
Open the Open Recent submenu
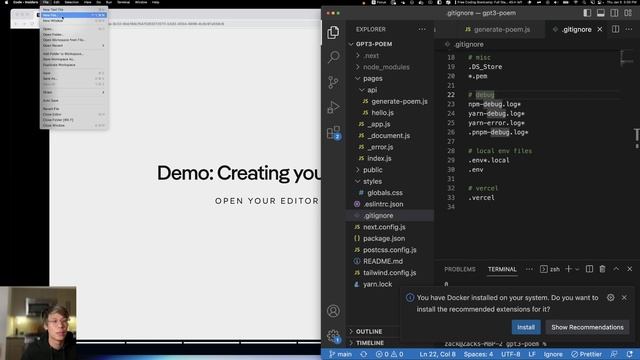coord(73,45)
